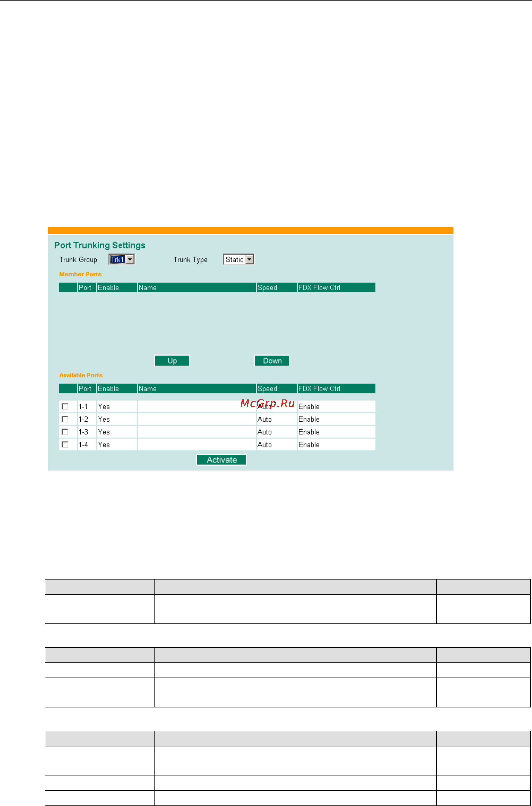Screen dimensions: 532x806
Task: Click the 'Available Ports' label
Action: 81,375
